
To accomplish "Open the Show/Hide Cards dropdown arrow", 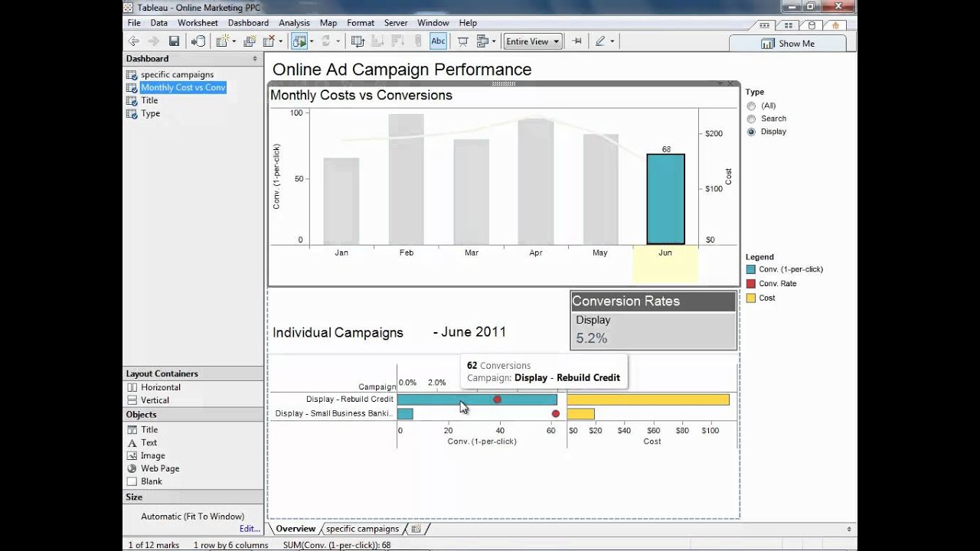I will 494,41.
